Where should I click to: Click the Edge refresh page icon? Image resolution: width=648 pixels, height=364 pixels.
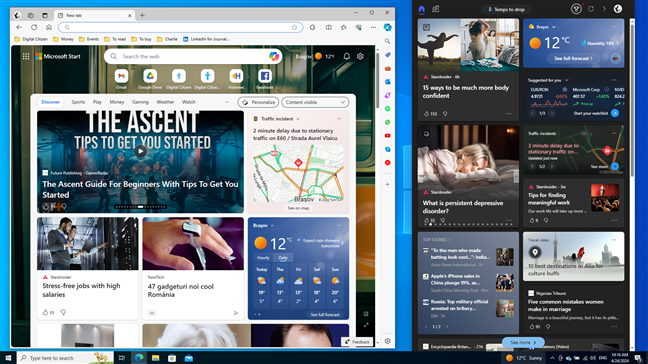[x=34, y=27]
